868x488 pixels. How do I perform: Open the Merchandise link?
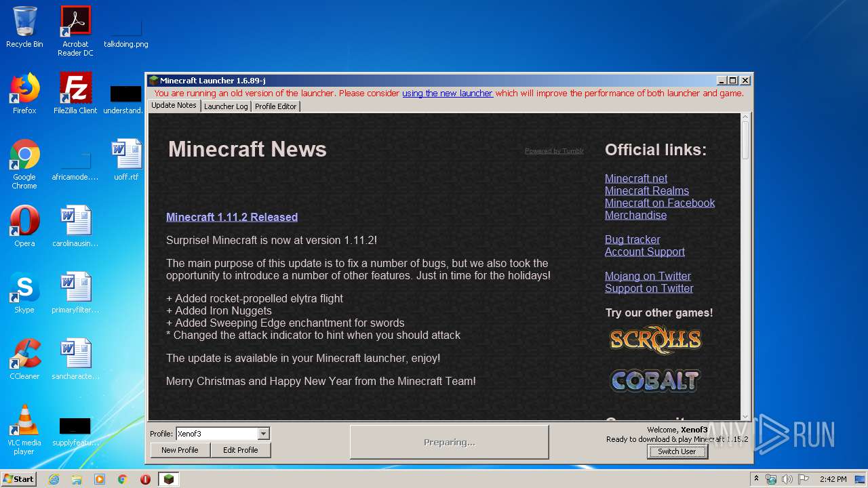tap(635, 215)
